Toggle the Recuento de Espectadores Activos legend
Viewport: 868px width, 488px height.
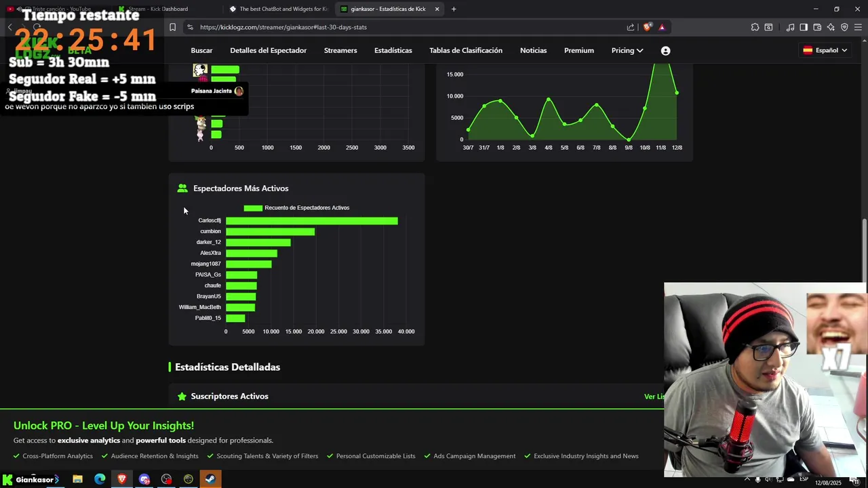296,208
